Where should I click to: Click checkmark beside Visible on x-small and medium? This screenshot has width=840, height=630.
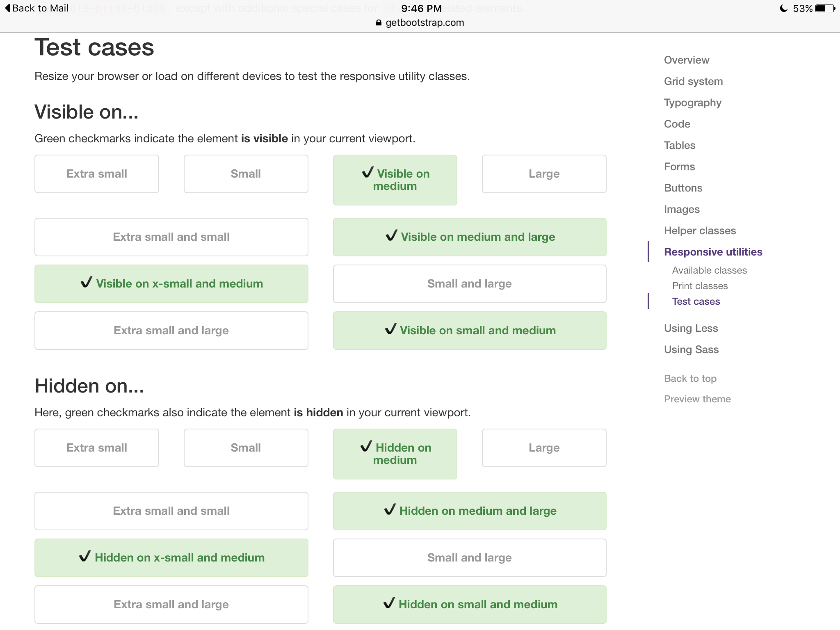pyautogui.click(x=86, y=282)
